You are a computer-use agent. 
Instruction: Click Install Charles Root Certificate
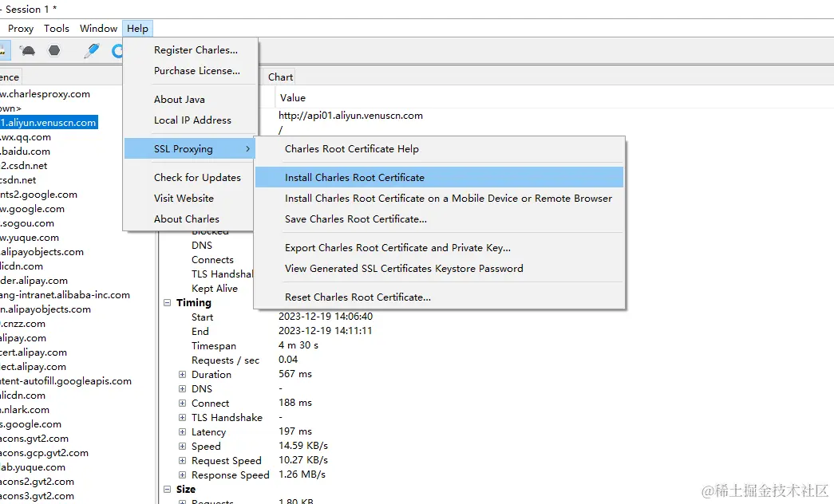point(439,178)
